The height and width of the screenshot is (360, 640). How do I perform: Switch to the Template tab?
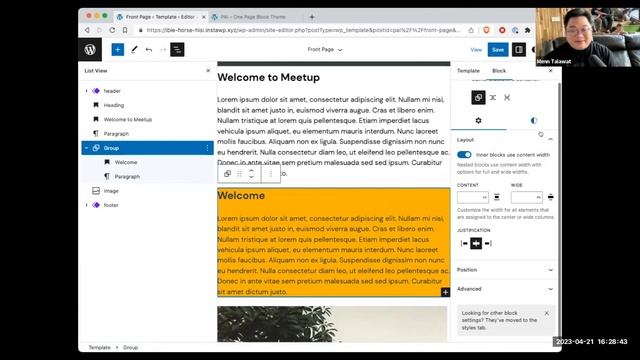point(468,71)
